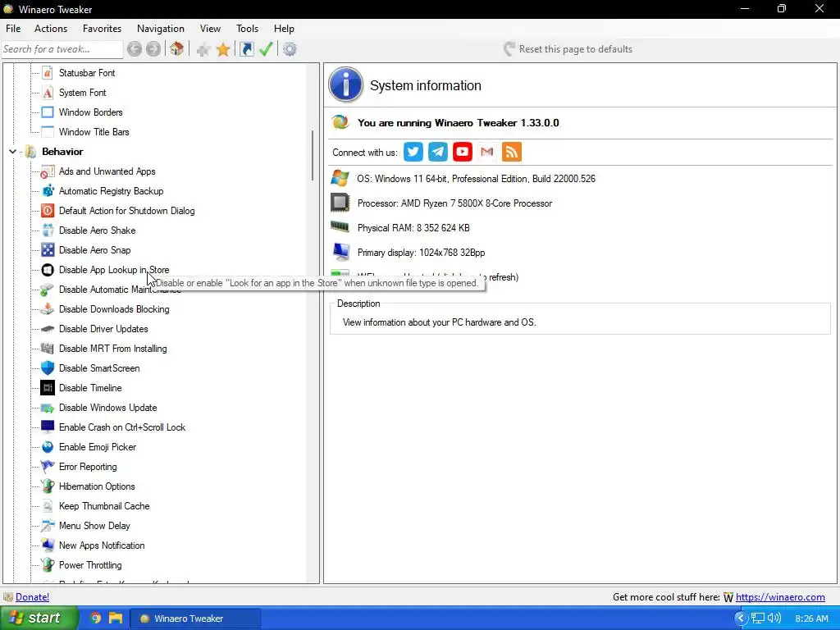Click the Error Reporting flag icon
This screenshot has height=630, width=840.
[48, 467]
